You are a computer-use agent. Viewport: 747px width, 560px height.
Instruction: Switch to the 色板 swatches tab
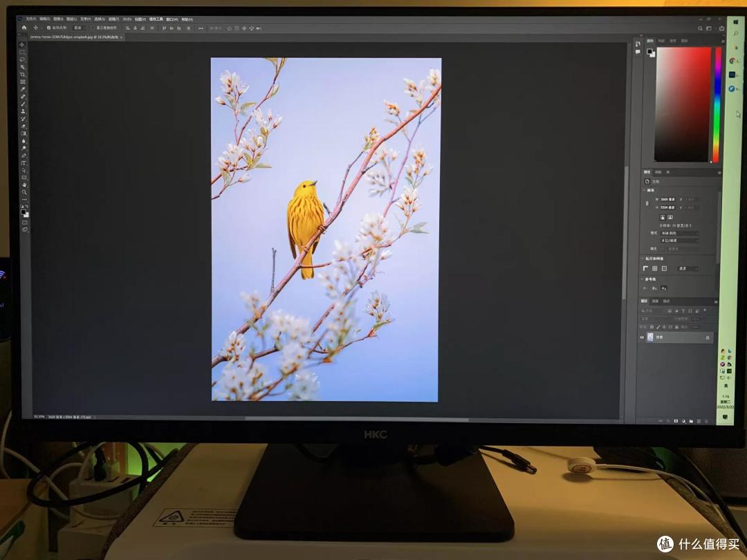(661, 41)
